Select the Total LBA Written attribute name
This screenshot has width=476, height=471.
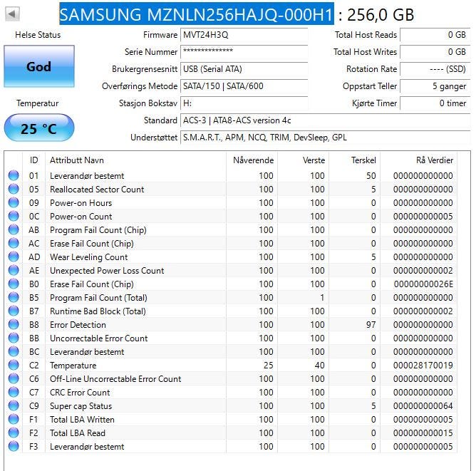[x=82, y=420]
